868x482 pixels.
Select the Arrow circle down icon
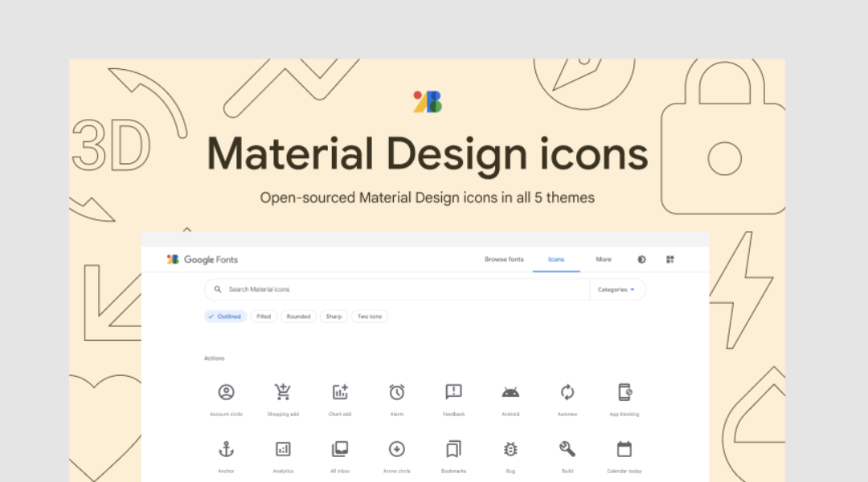[x=397, y=449]
